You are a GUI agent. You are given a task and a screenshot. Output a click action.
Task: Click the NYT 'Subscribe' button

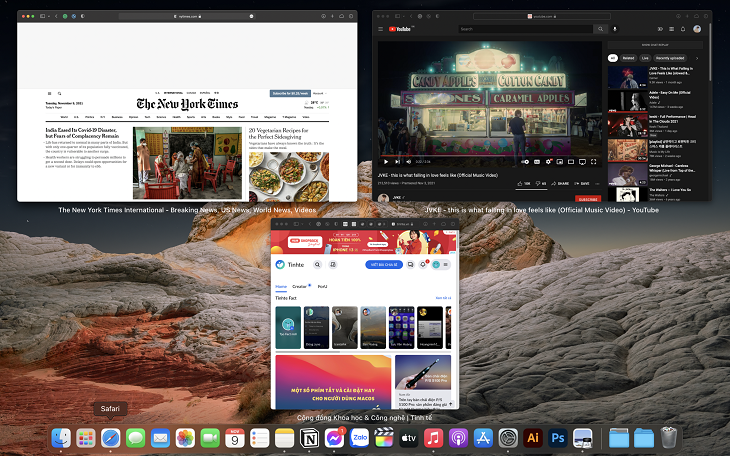click(290, 93)
